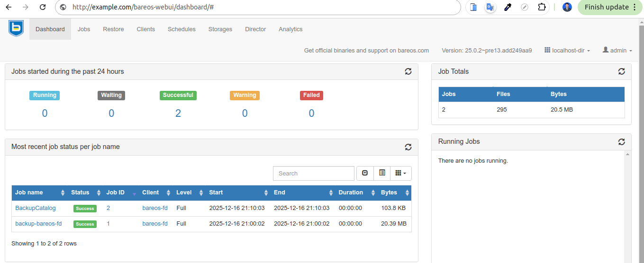Expand the localhost-dir director dropdown
This screenshot has width=644, height=263.
coord(567,50)
